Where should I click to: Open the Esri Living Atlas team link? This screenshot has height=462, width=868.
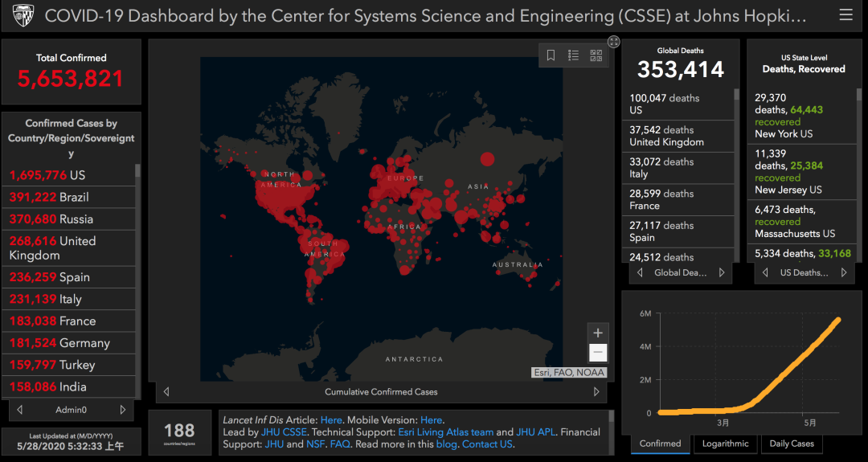tap(445, 432)
